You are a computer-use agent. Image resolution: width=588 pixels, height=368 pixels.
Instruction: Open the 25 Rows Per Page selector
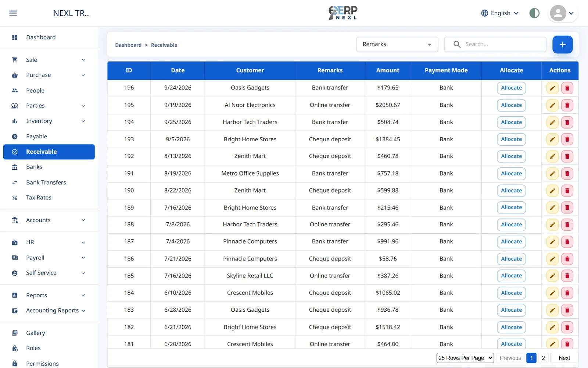[465, 358]
